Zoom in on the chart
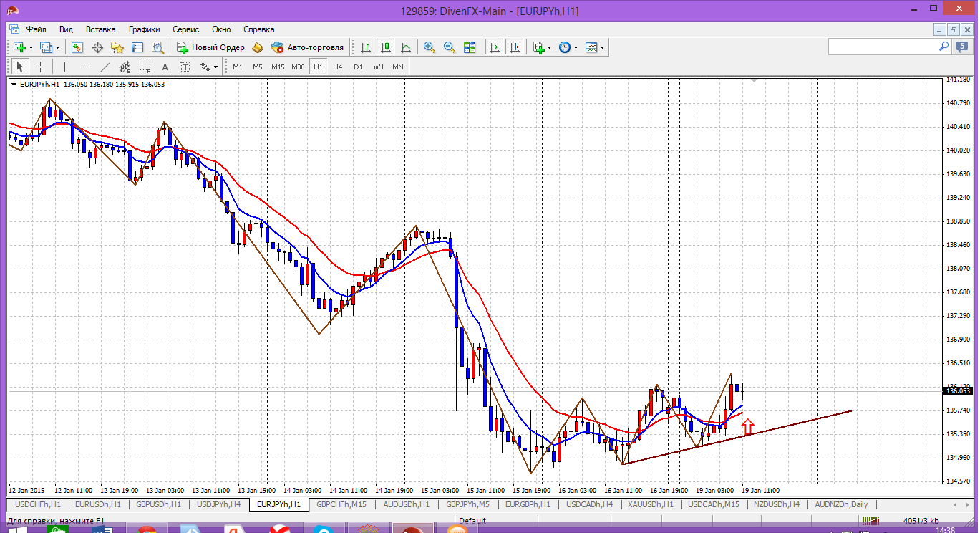The width and height of the screenshot is (980, 533). pos(430,47)
